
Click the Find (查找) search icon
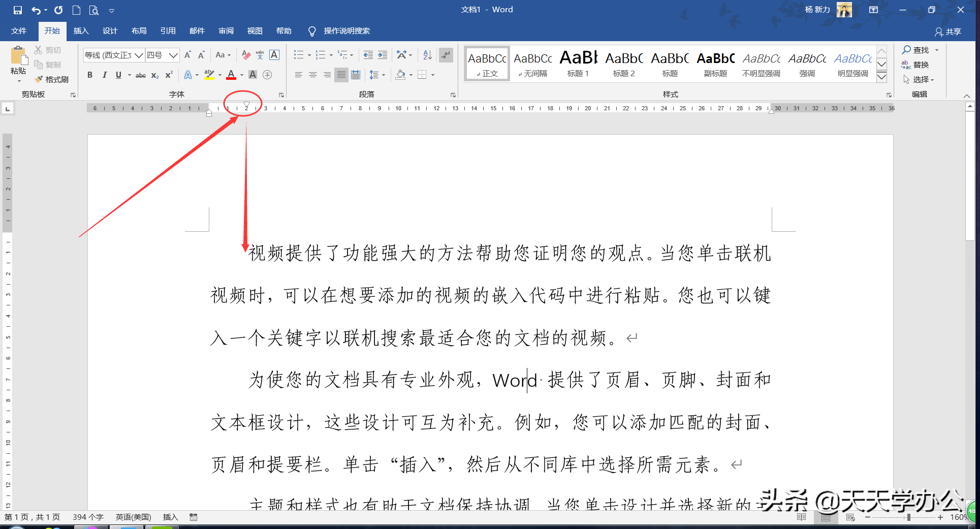906,50
